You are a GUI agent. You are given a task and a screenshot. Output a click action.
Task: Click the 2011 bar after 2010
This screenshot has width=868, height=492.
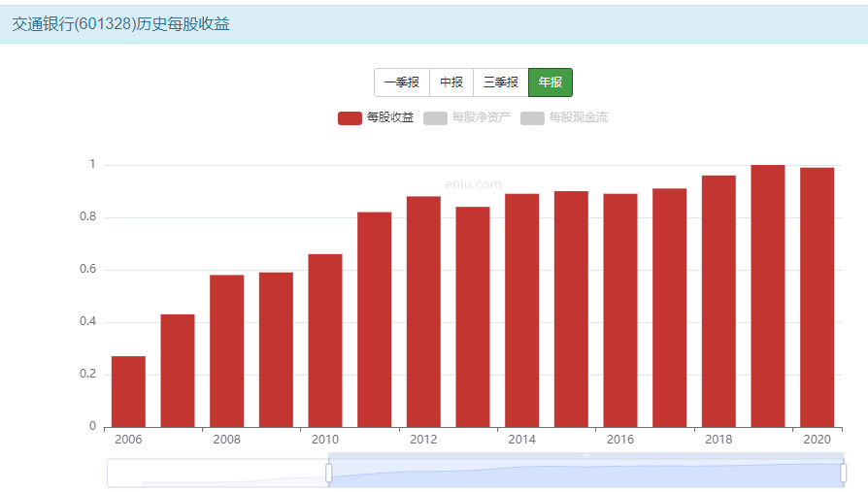[x=374, y=319]
